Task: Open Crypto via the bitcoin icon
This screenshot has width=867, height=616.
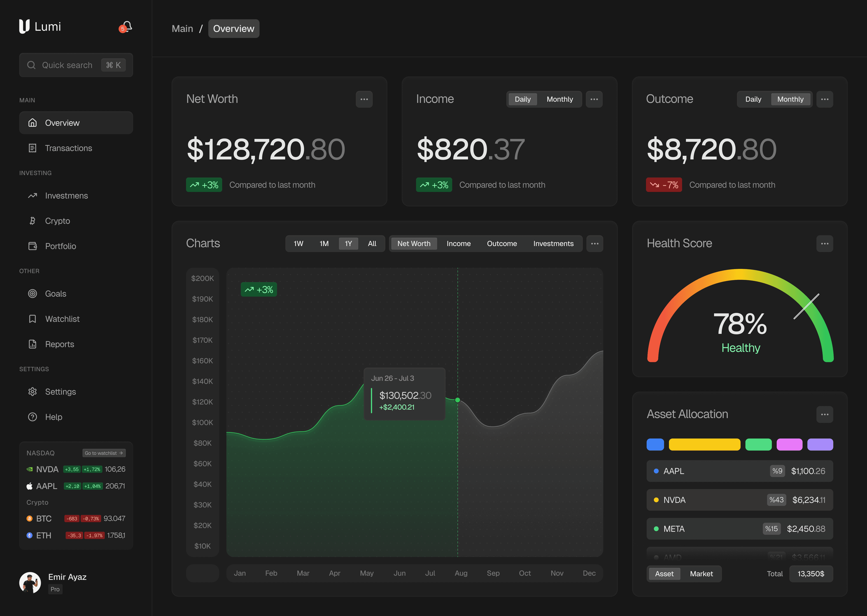Action: click(x=33, y=221)
